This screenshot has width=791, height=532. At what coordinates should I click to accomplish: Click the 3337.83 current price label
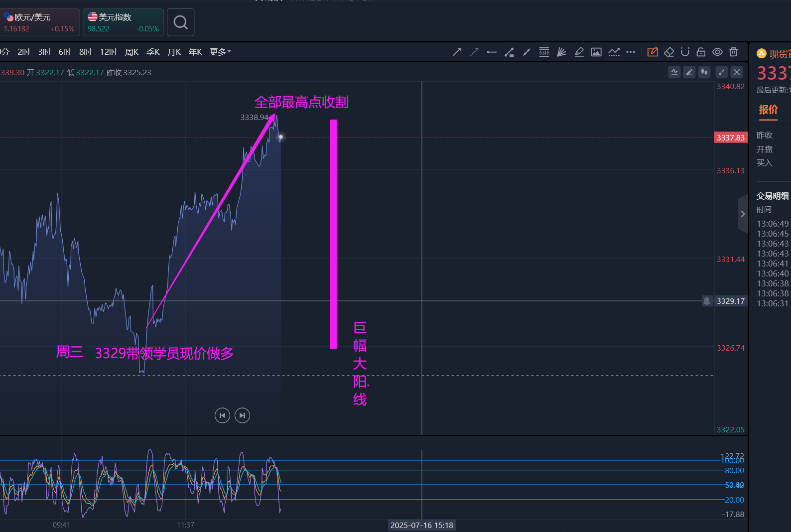pos(731,137)
